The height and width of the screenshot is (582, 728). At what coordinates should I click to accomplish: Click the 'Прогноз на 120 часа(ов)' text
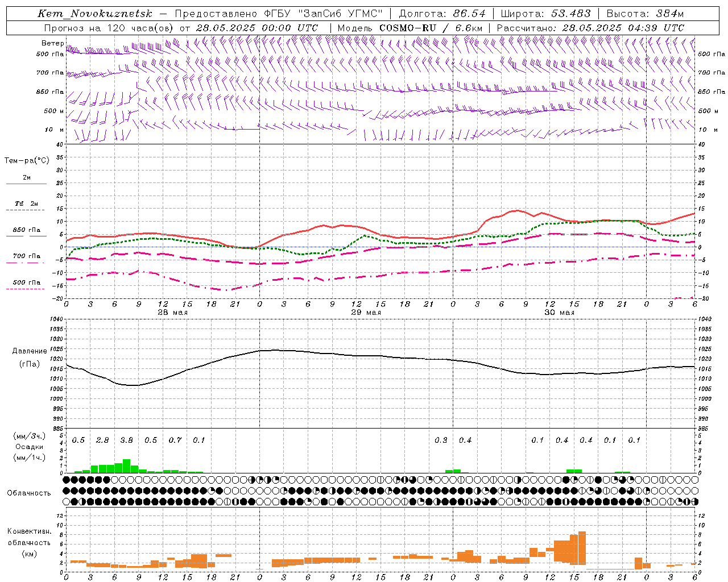pyautogui.click(x=109, y=28)
